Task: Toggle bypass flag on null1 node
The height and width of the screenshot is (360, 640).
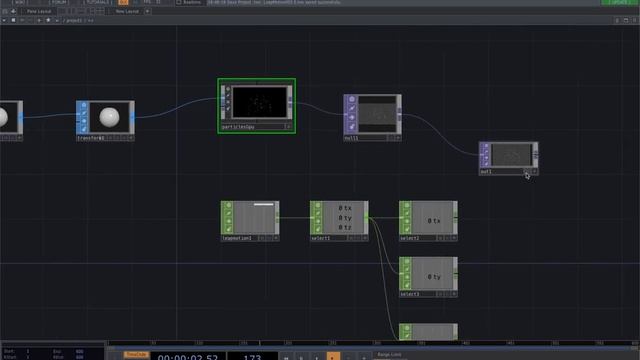Action: coord(351,118)
